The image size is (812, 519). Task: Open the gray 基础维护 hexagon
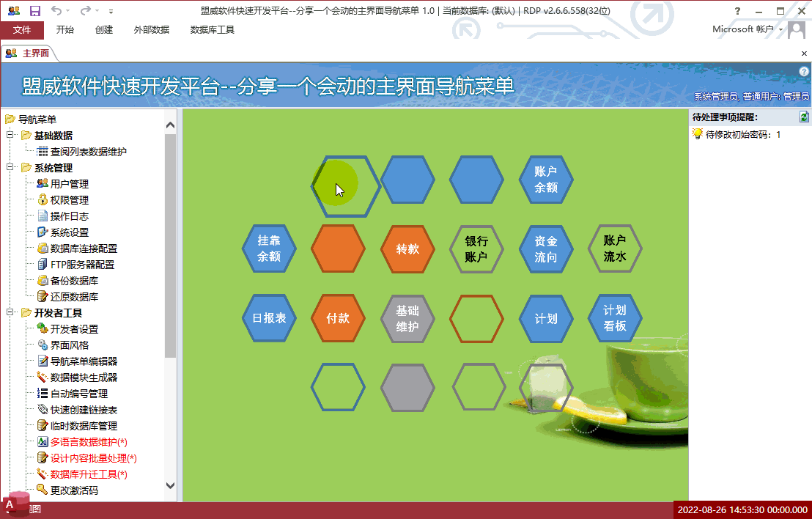click(x=407, y=319)
